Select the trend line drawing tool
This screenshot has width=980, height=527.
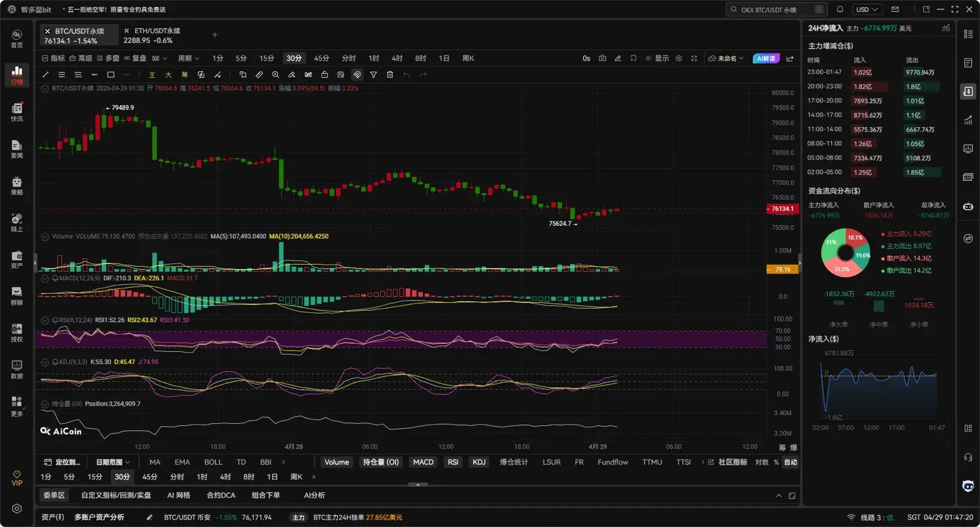click(x=45, y=75)
